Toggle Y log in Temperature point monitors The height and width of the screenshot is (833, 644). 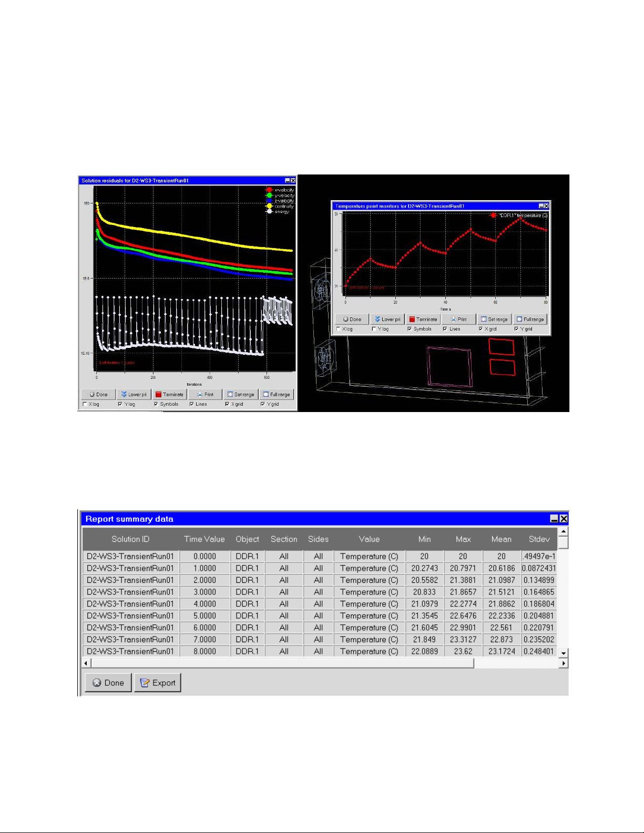[x=374, y=329]
